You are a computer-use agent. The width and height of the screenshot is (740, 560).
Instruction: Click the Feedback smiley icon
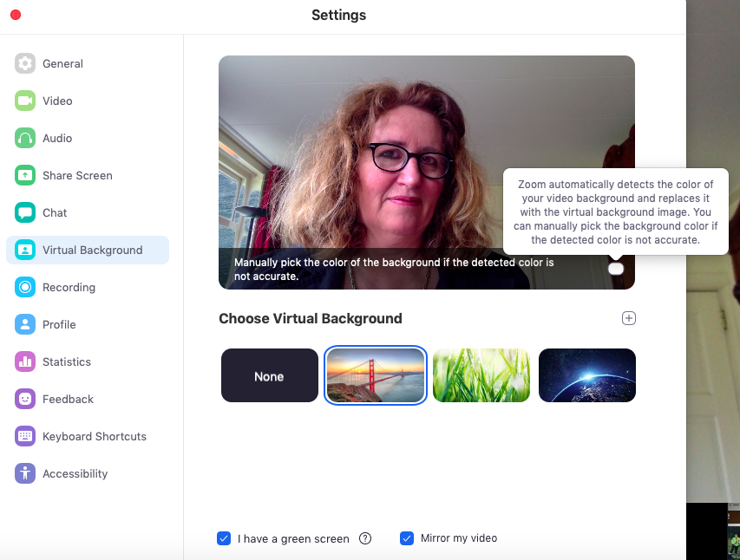25,399
